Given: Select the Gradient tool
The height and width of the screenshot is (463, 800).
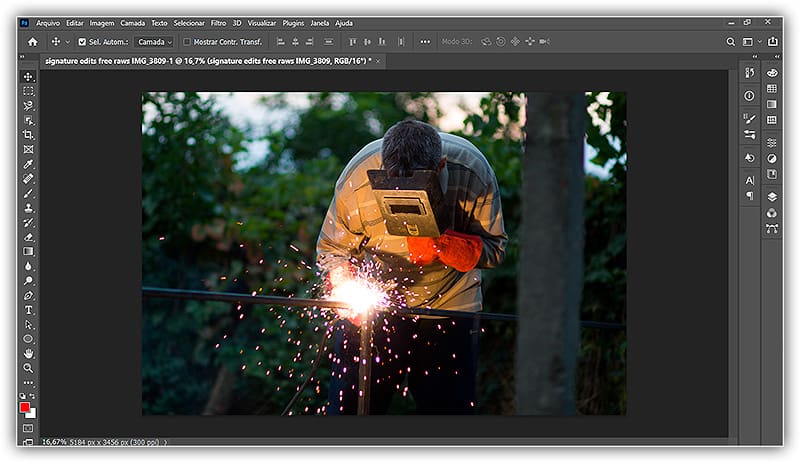Looking at the screenshot, I should (x=28, y=252).
